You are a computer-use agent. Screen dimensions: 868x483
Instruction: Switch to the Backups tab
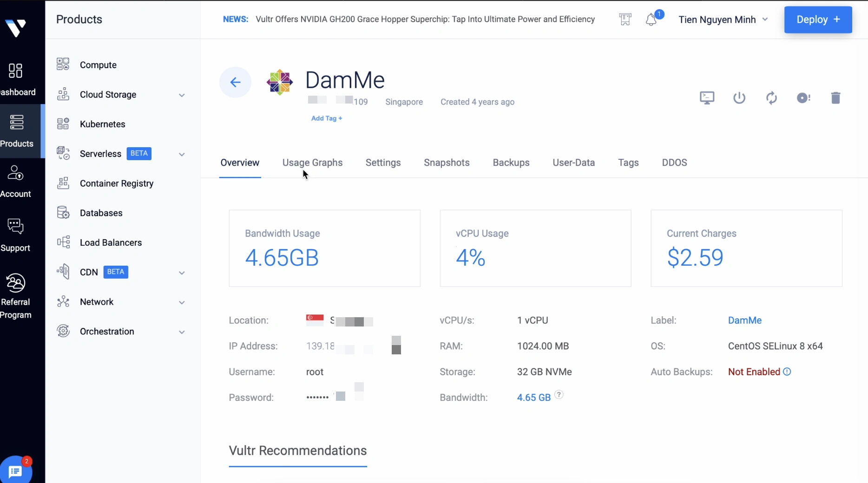[x=511, y=163]
